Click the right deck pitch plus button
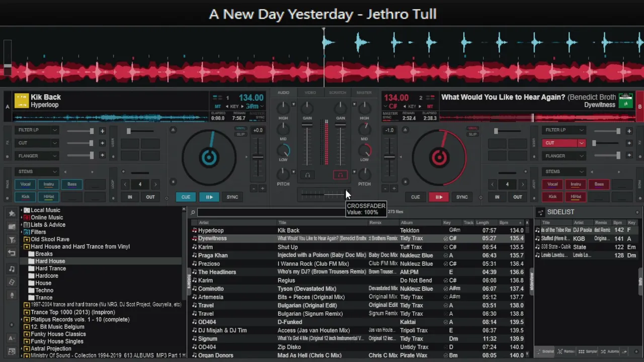This screenshot has width=644, height=362. point(394,189)
